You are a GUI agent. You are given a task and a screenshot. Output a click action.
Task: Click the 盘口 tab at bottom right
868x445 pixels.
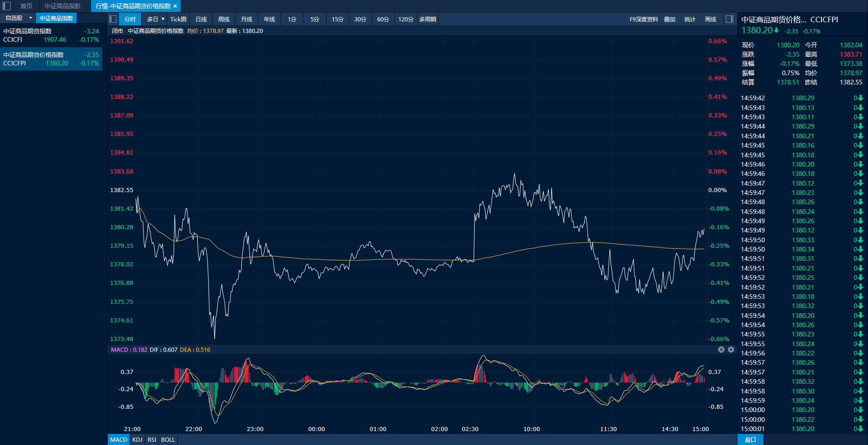750,439
